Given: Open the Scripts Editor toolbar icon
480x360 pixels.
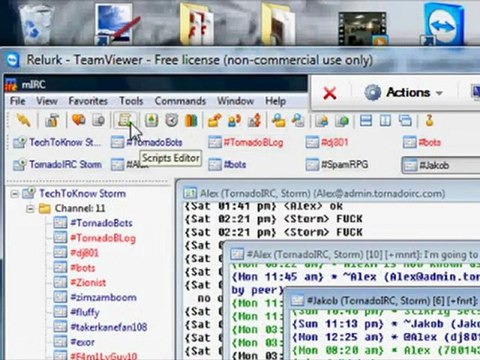Looking at the screenshot, I should [x=125, y=120].
